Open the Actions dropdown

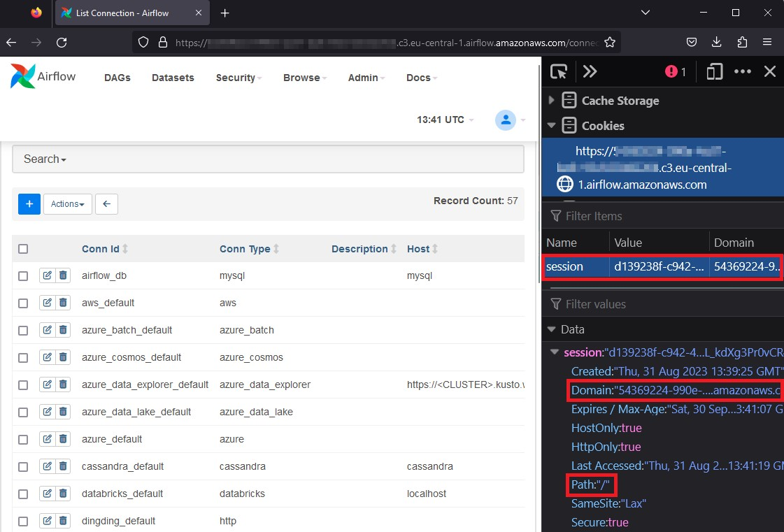coord(67,203)
